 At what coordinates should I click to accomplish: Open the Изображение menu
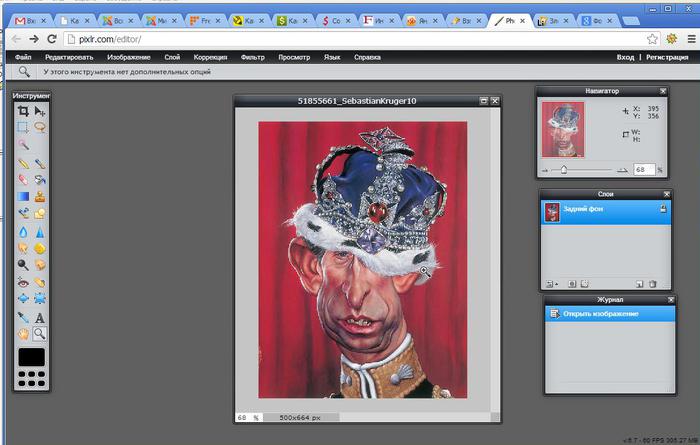click(x=129, y=57)
